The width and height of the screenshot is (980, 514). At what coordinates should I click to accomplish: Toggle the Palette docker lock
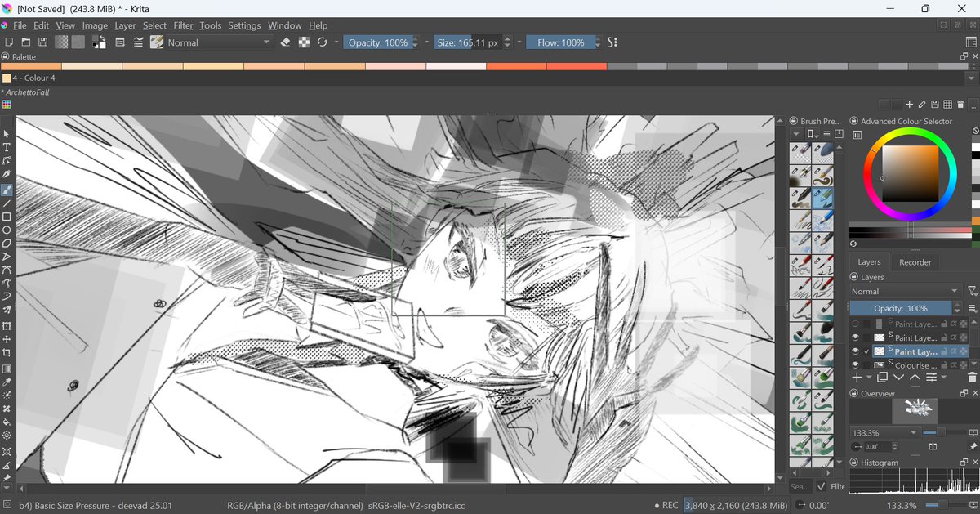[x=7, y=56]
